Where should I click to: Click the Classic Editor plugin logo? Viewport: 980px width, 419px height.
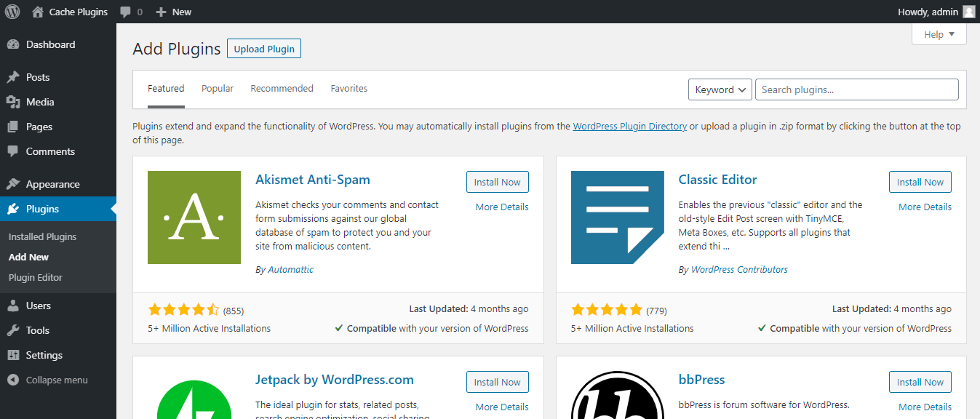[x=618, y=218]
